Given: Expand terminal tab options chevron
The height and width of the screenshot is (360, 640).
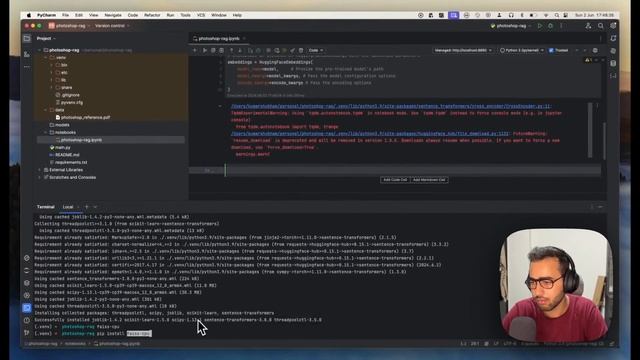Looking at the screenshot, I should click(x=96, y=207).
